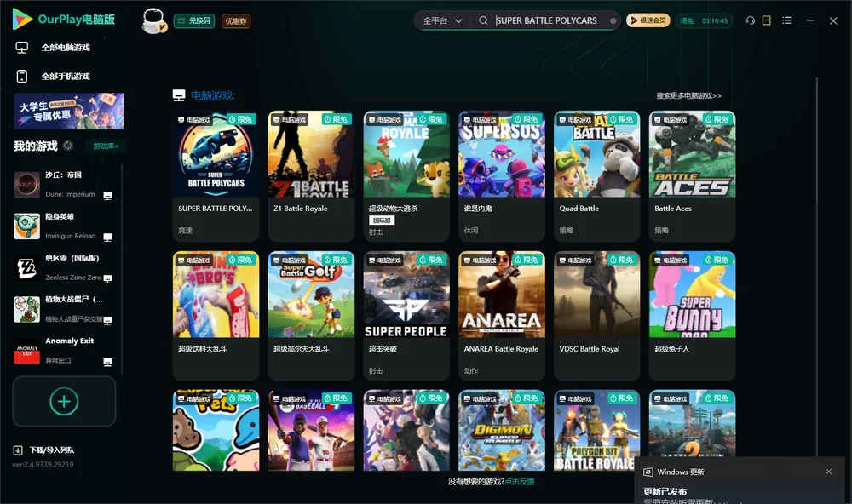
Task: Open Digimon Super Rumble game card
Action: [x=502, y=430]
